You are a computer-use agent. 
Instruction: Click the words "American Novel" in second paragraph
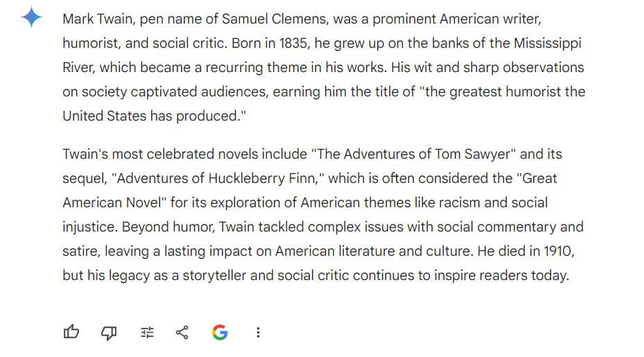point(112,202)
